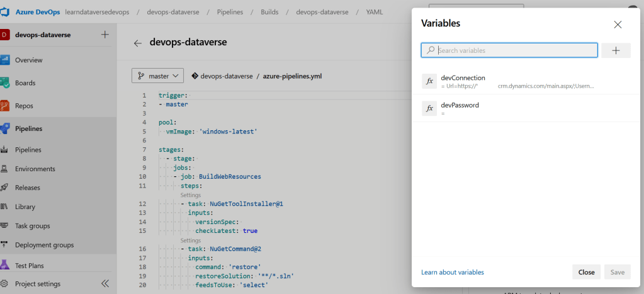Open the Overview sidebar icon
The width and height of the screenshot is (644, 294).
5,60
